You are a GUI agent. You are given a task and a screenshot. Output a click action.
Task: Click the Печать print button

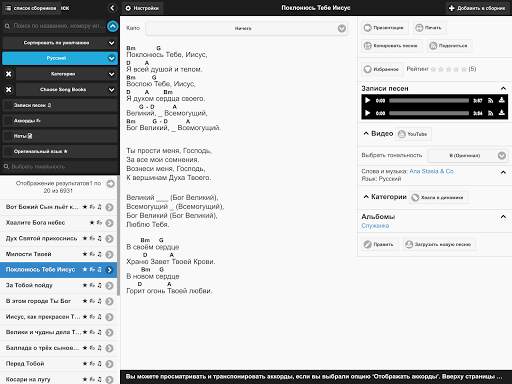coord(429,28)
